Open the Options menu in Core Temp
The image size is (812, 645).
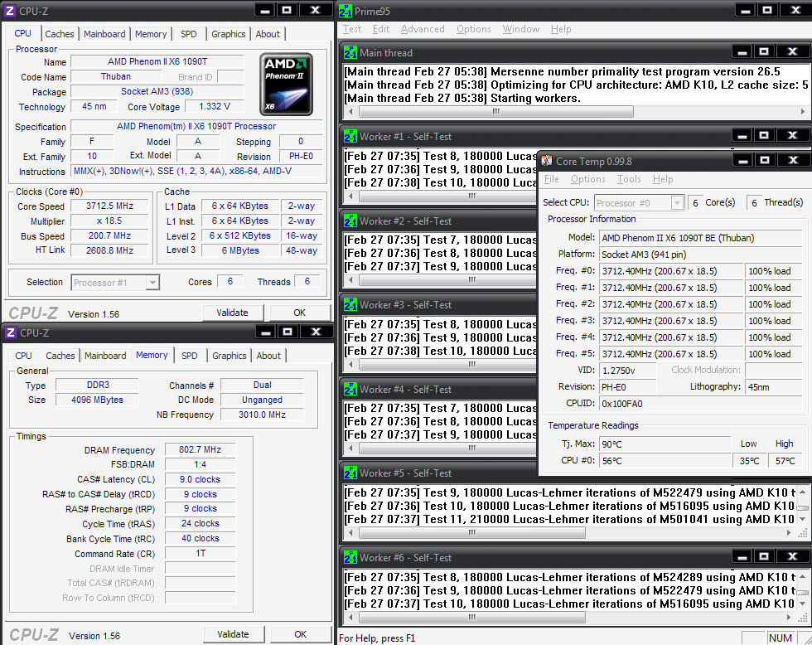(x=588, y=179)
